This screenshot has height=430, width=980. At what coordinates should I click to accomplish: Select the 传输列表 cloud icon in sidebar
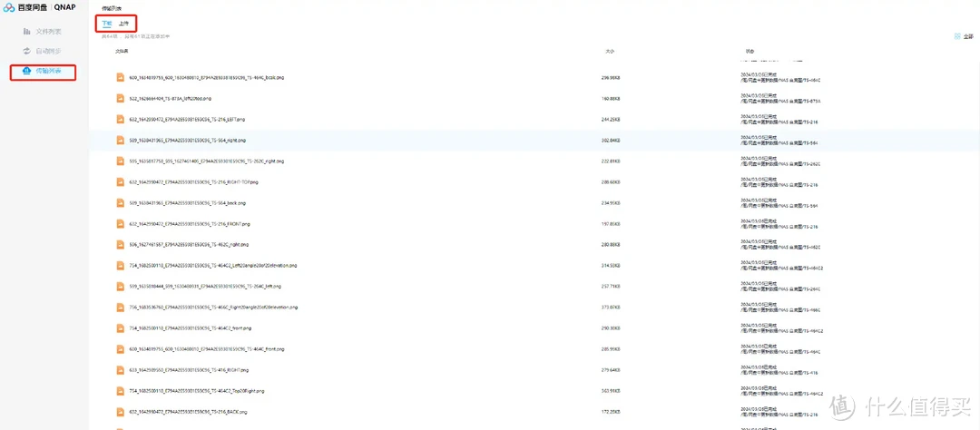point(27,72)
